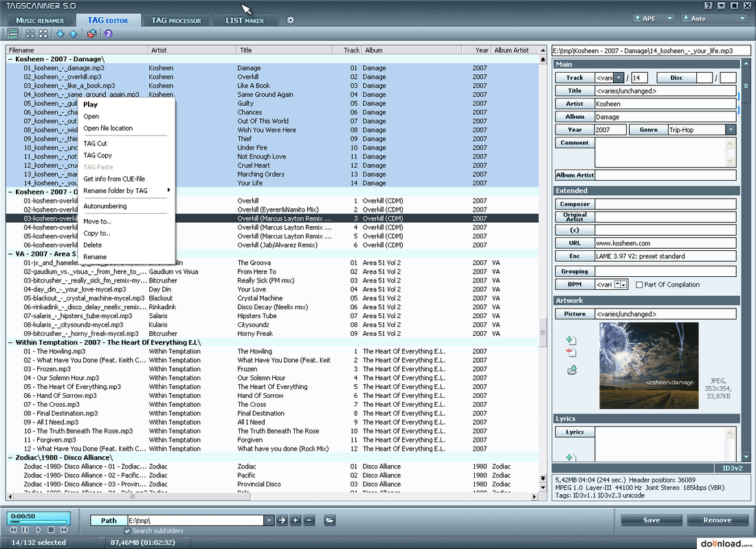Open the Genre dropdown arrow
This screenshot has height=549, width=756.
(731, 130)
